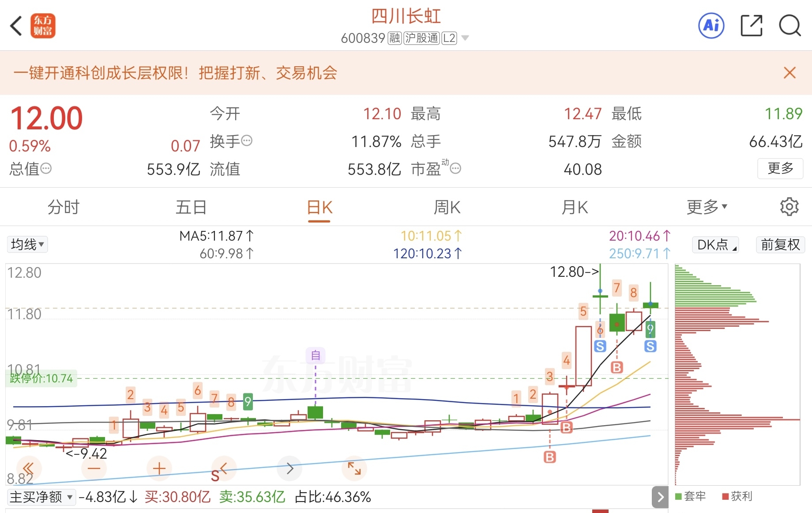
Task: Tap the MA5:11.87 value
Action: point(217,236)
